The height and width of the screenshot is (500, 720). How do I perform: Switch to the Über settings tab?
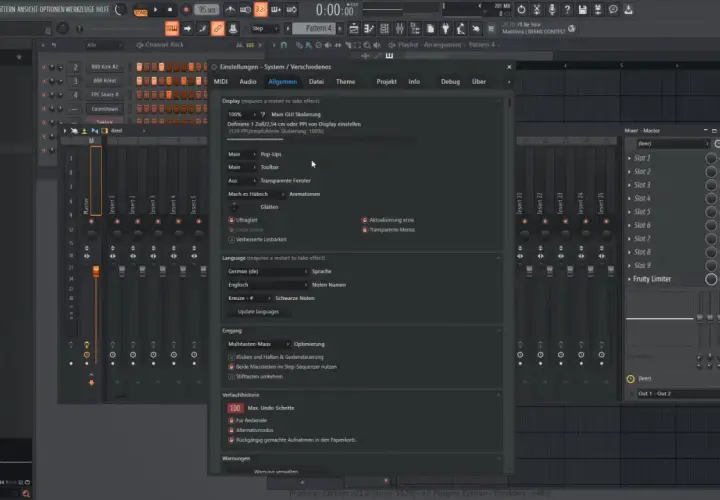pyautogui.click(x=479, y=82)
